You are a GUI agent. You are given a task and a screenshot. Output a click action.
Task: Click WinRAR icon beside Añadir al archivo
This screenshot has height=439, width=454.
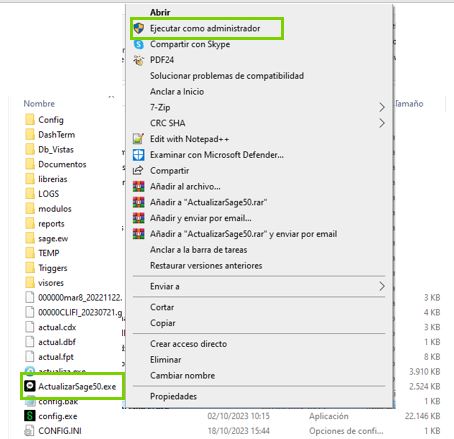tap(139, 186)
